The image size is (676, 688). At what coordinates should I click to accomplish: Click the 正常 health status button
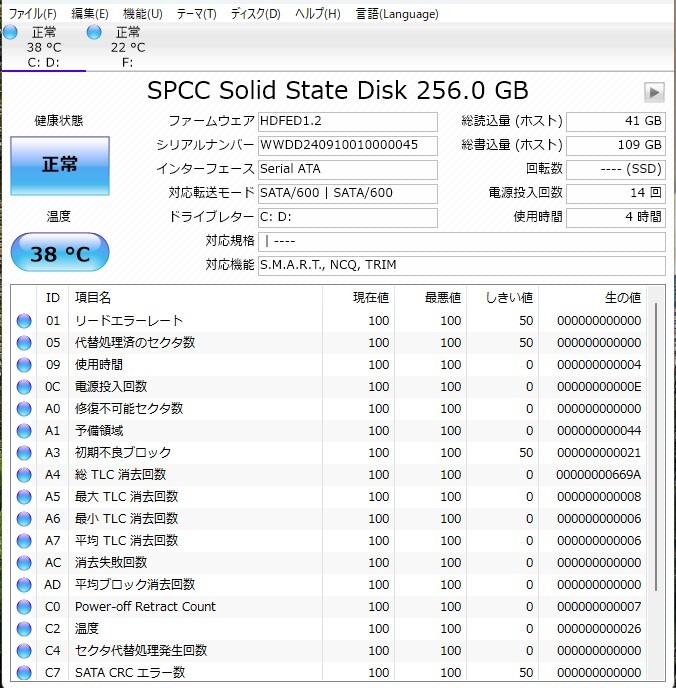(60, 165)
